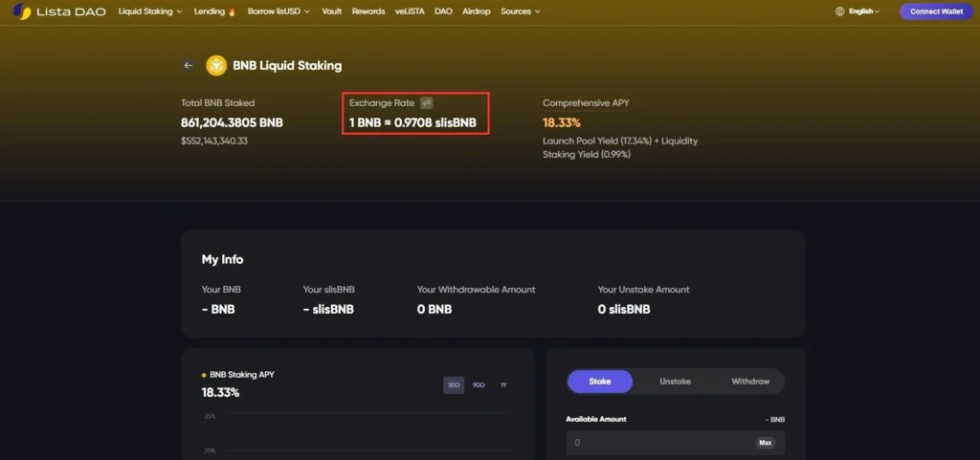Open the English language selector
Screen dimensions: 980x460
[x=864, y=11]
